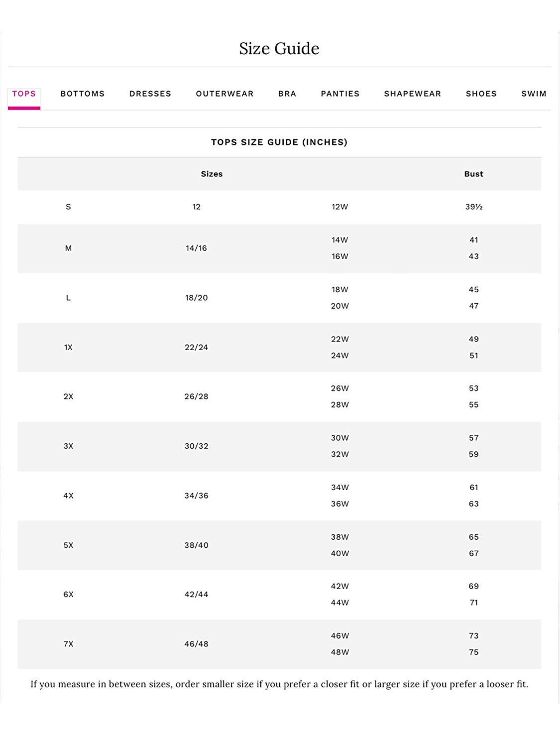
Task: Select the Sizes column header
Action: coord(212,174)
